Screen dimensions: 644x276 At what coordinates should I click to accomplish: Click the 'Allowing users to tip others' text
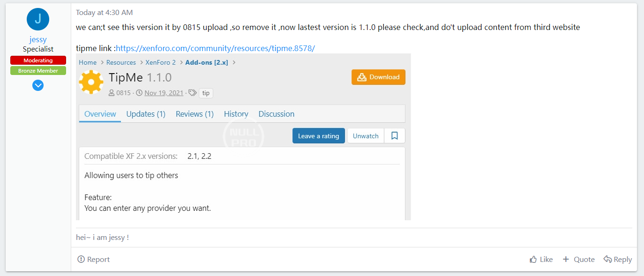point(131,175)
